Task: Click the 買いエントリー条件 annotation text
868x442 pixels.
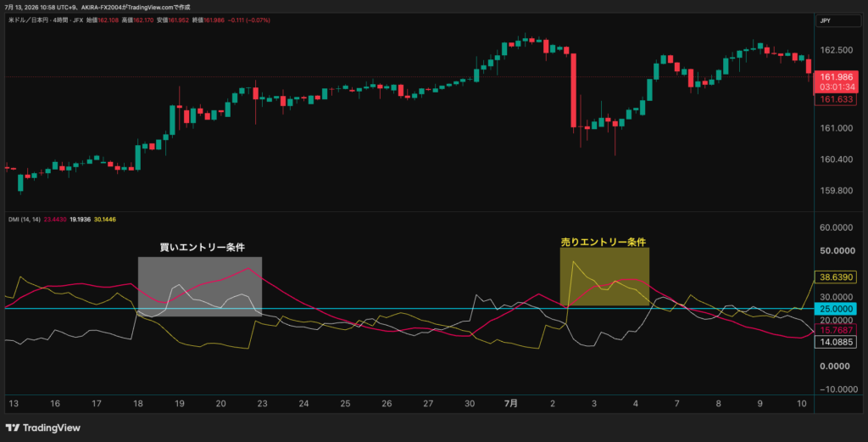Action: [x=203, y=248]
